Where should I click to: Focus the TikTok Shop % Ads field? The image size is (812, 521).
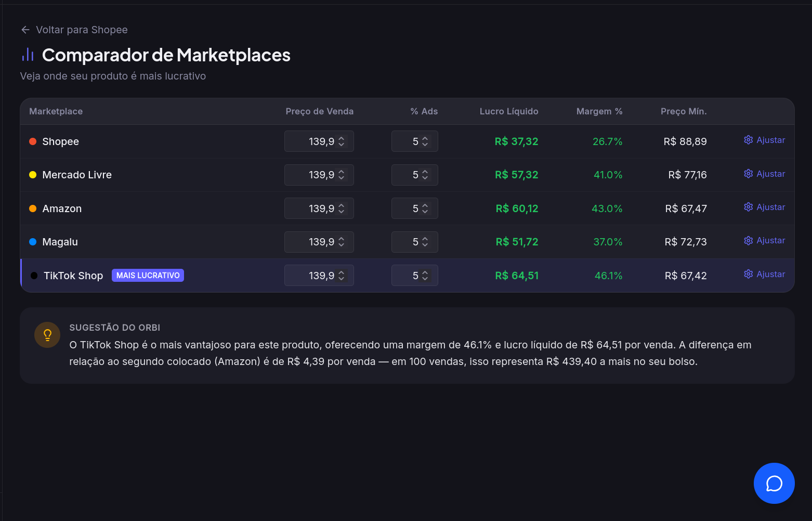(x=414, y=276)
